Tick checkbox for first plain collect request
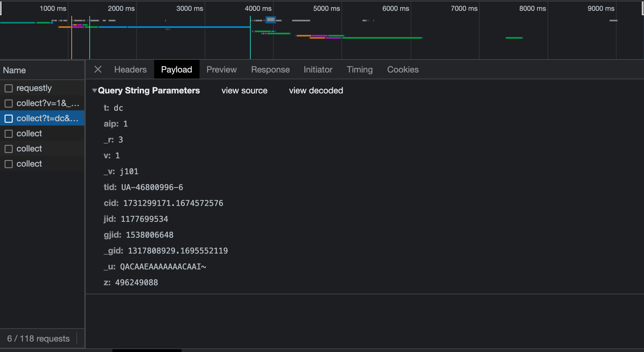 [x=9, y=134]
